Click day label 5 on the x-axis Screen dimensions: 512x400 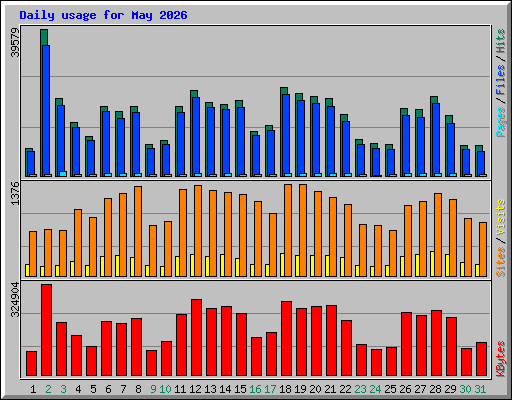pos(93,389)
